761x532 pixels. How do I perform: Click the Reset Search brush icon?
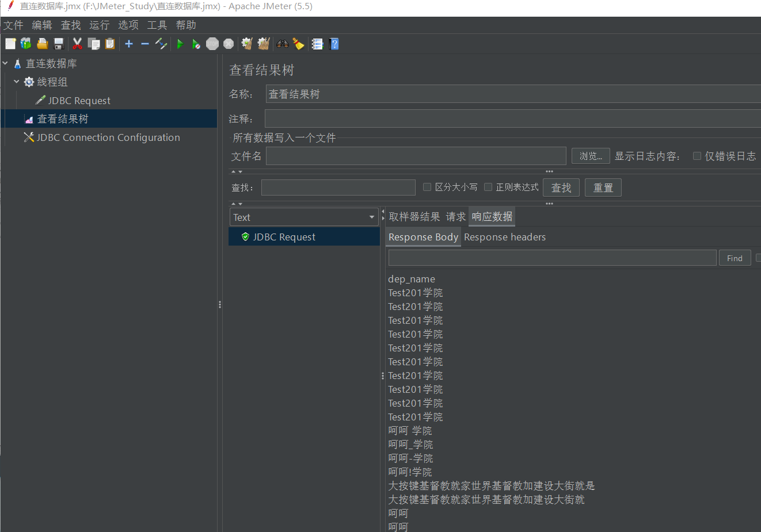point(298,44)
